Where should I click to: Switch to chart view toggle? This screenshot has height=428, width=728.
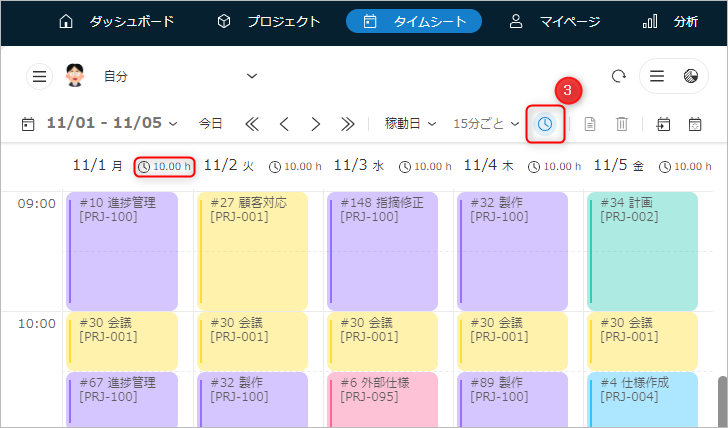(690, 76)
